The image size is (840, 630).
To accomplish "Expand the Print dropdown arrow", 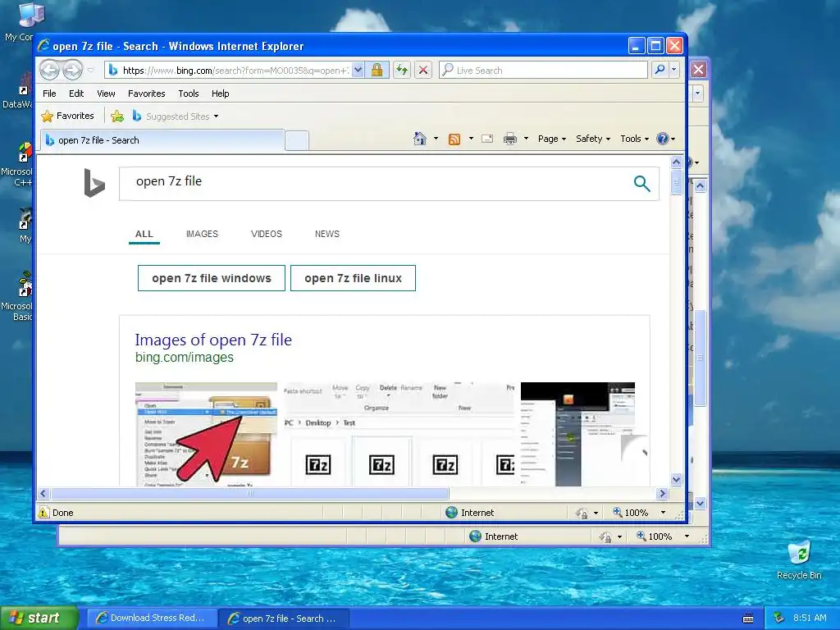I will click(526, 139).
